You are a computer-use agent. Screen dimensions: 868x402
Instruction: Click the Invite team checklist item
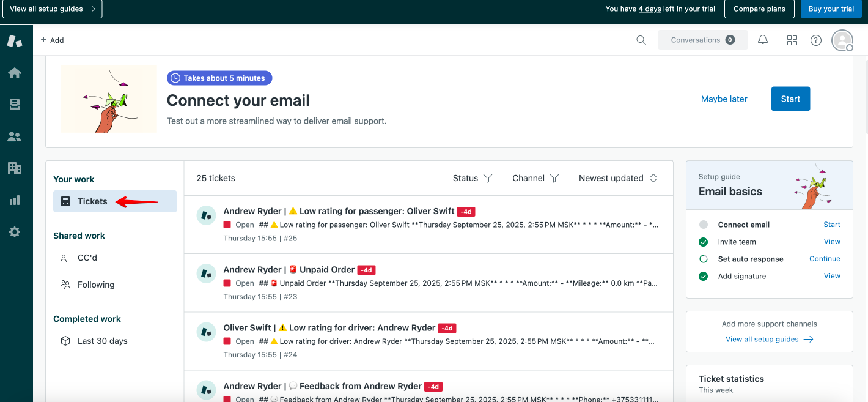point(737,242)
